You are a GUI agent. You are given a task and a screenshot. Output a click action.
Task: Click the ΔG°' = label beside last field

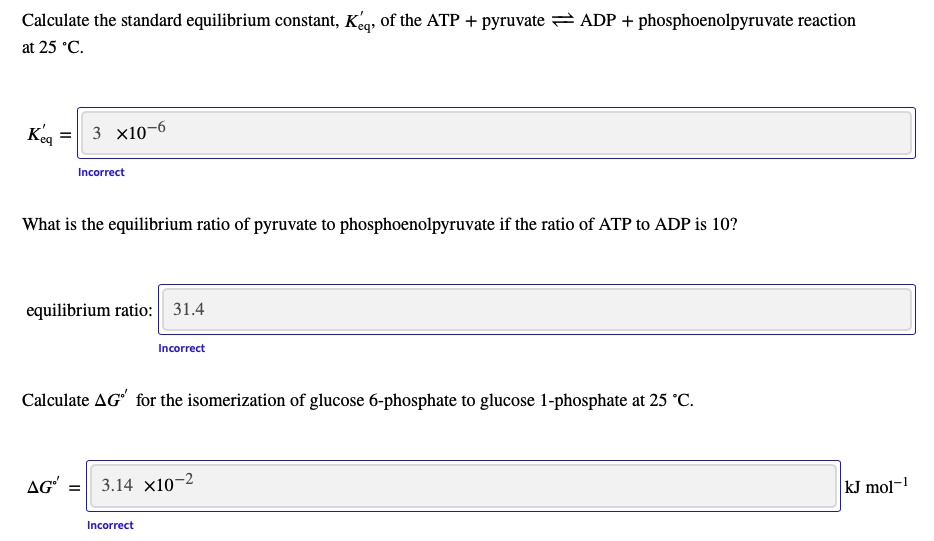[x=54, y=487]
